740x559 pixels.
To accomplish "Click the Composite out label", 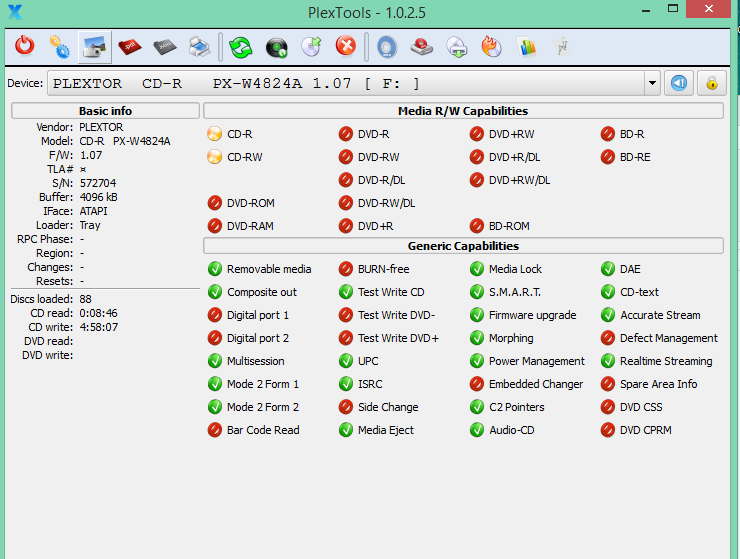I will [262, 292].
